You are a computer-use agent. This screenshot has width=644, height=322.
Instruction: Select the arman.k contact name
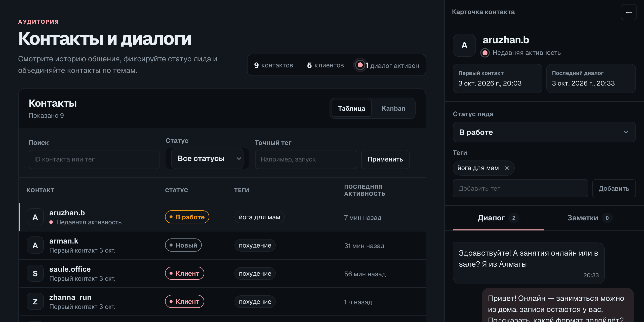pyautogui.click(x=64, y=241)
